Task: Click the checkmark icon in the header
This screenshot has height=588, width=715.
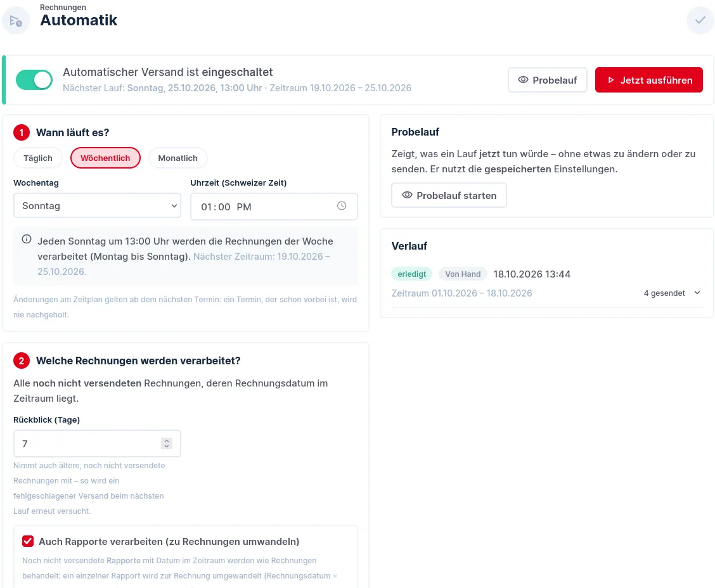Action: (700, 20)
